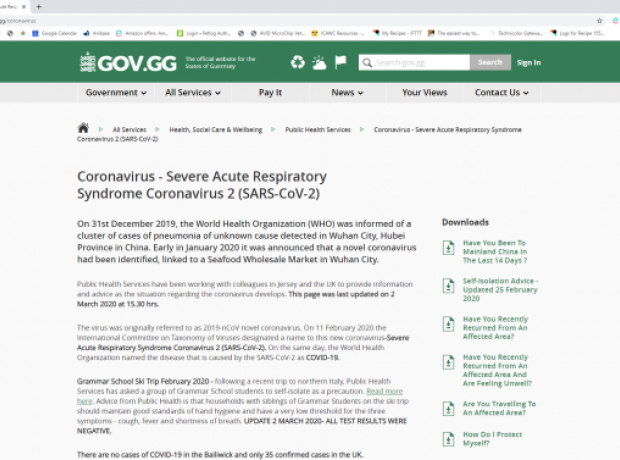This screenshot has height=460, width=620.
Task: Click the GOV.GG site logo
Action: 128,62
